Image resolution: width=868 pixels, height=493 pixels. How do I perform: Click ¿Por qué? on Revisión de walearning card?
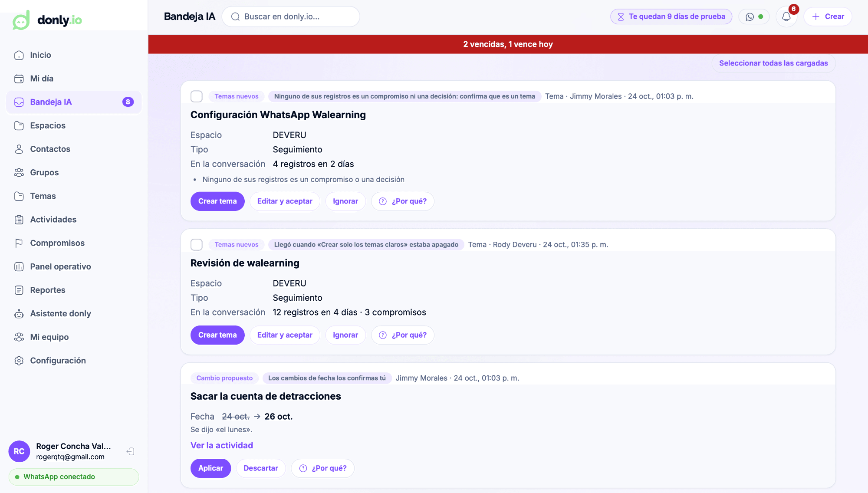pos(403,335)
